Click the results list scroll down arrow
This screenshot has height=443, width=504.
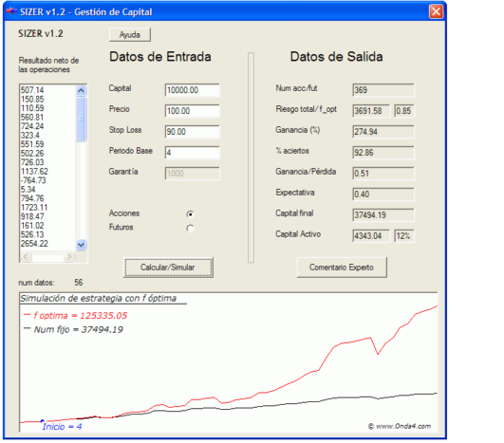[x=82, y=245]
